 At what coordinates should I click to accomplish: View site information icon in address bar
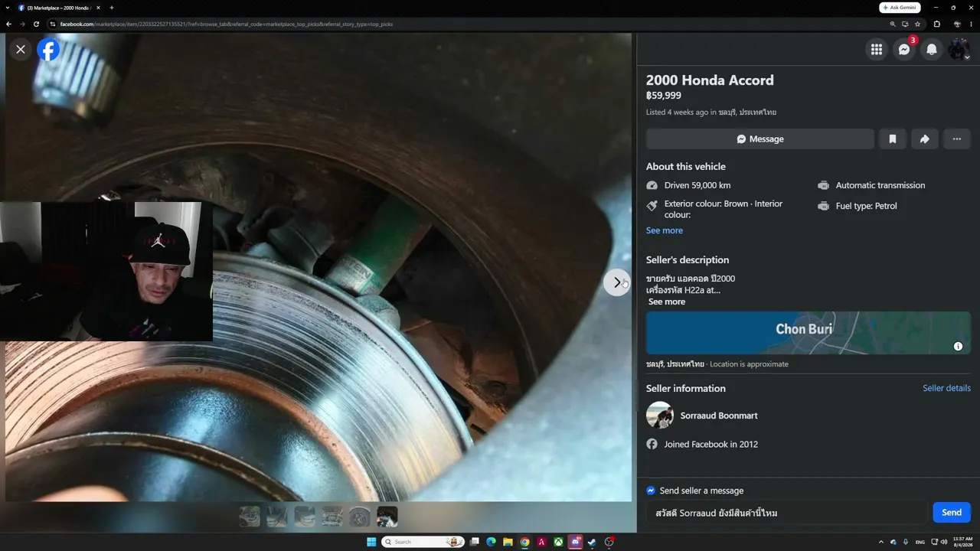tap(54, 24)
